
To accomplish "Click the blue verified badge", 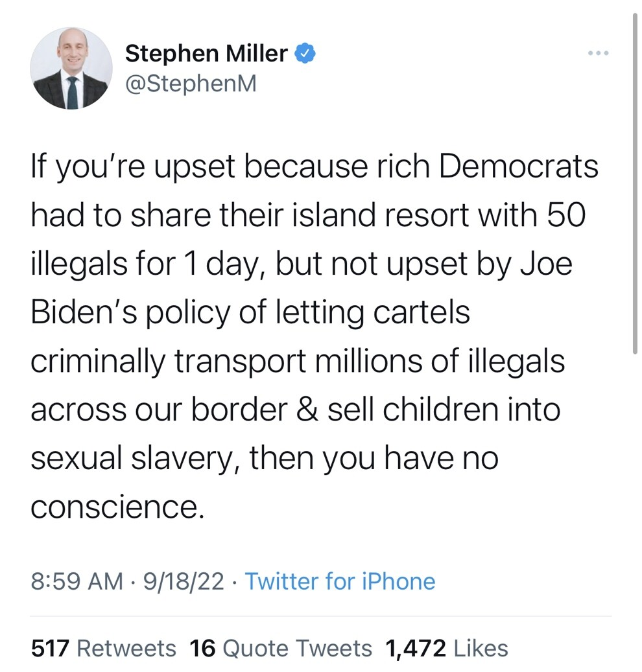I will click(x=305, y=54).
